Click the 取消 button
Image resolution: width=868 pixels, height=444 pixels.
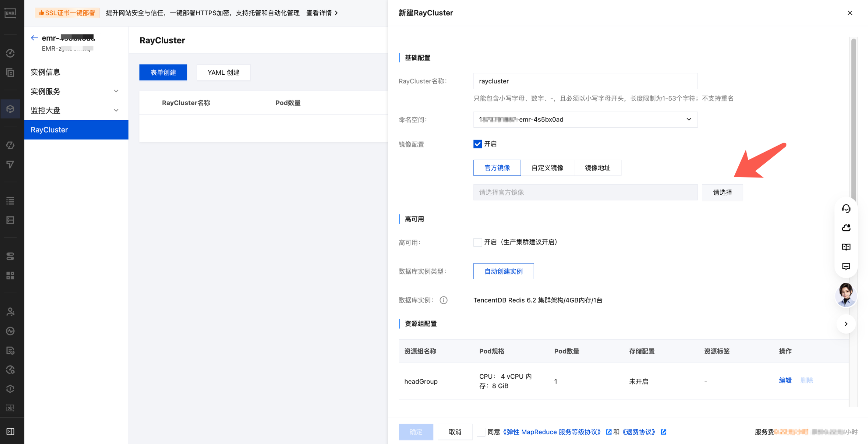point(455,432)
